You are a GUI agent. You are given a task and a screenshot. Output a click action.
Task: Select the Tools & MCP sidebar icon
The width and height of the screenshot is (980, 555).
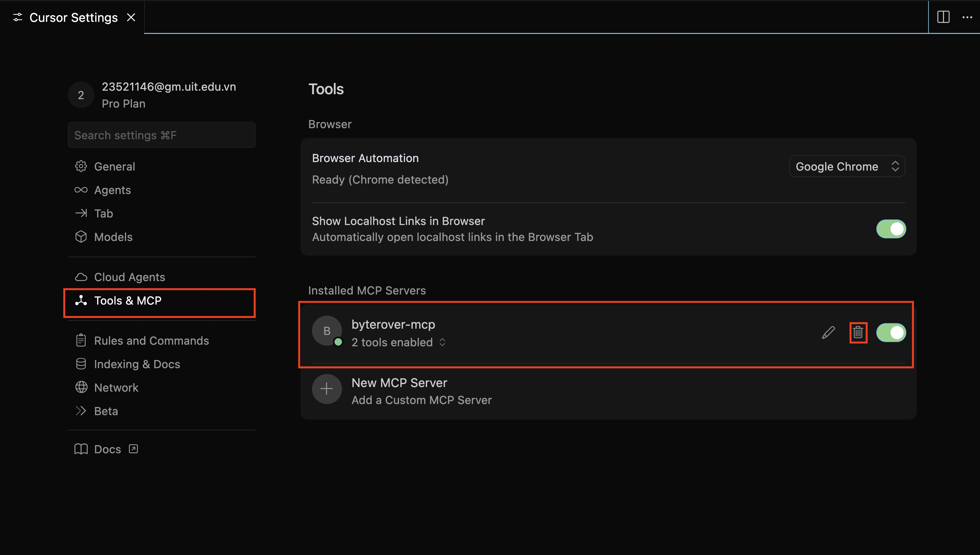pos(81,300)
